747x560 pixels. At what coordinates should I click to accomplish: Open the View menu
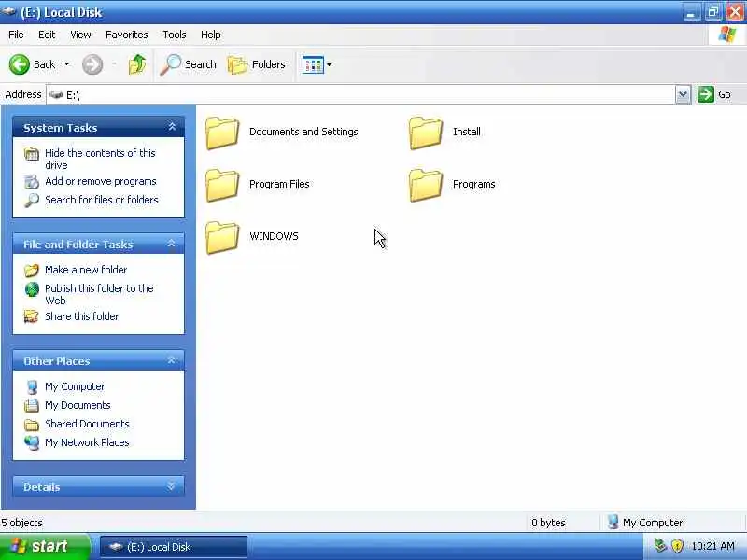click(80, 35)
